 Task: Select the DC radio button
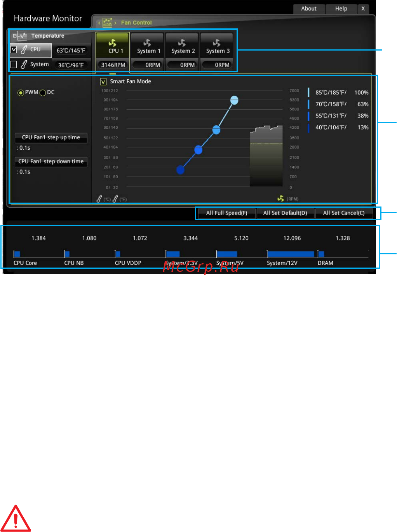43,93
